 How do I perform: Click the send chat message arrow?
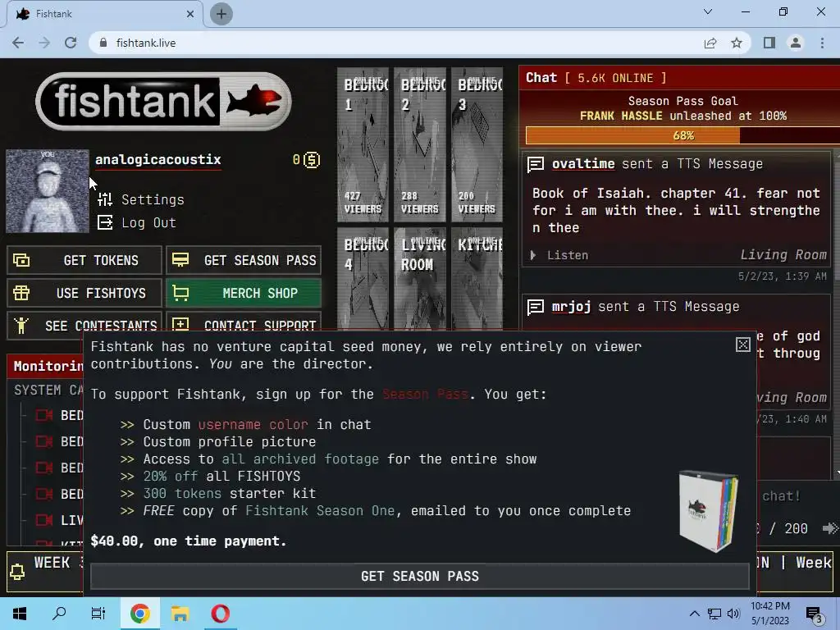click(x=830, y=529)
